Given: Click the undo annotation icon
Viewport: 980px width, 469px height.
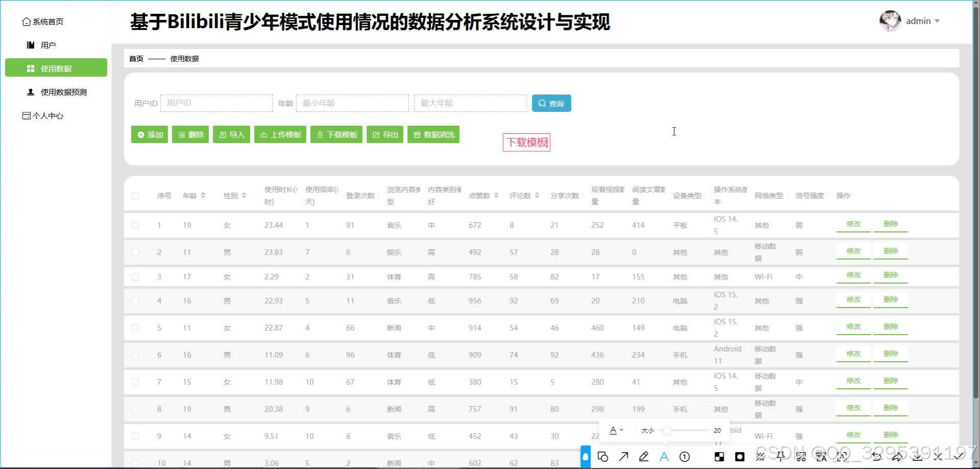Looking at the screenshot, I should pos(877,457).
